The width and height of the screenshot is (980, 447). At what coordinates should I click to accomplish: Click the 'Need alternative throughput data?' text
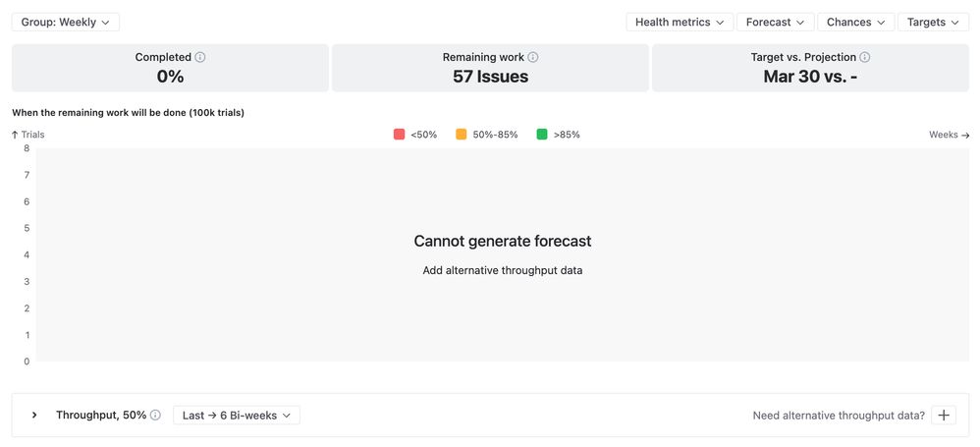[839, 416]
